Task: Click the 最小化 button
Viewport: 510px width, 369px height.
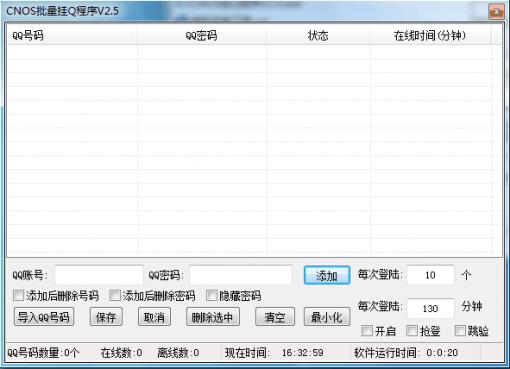Action: coord(327,317)
